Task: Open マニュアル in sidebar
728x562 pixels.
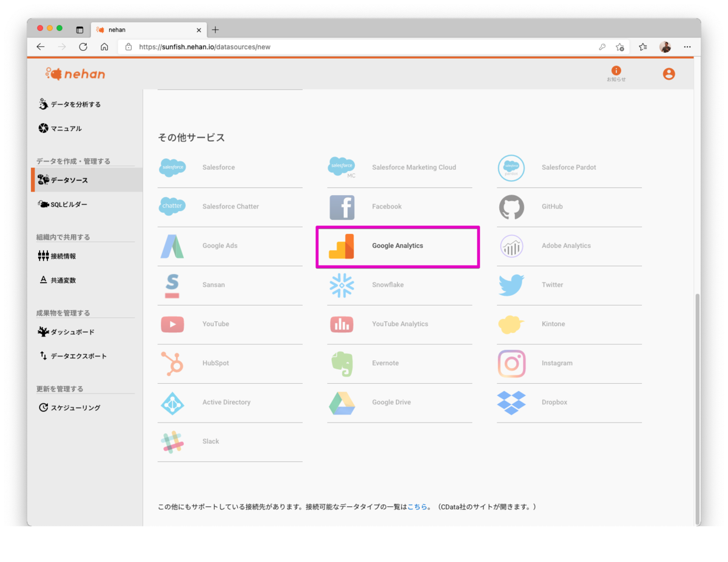Action: [x=59, y=129]
